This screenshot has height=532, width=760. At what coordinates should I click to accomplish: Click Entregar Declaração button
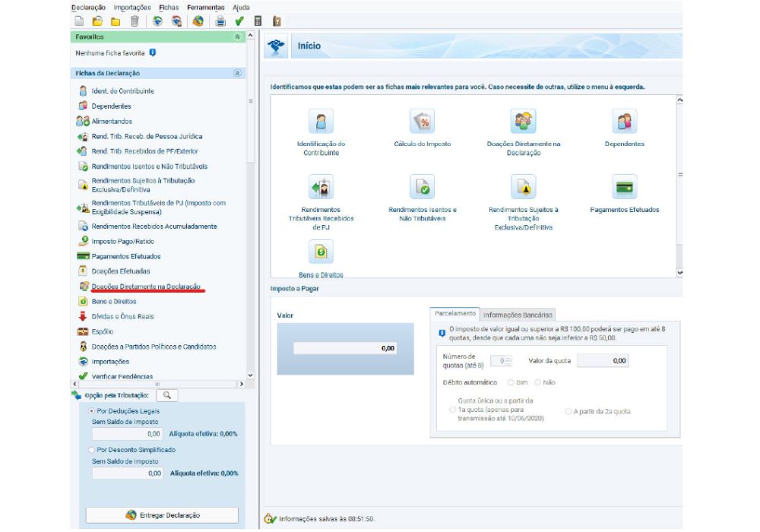(162, 515)
